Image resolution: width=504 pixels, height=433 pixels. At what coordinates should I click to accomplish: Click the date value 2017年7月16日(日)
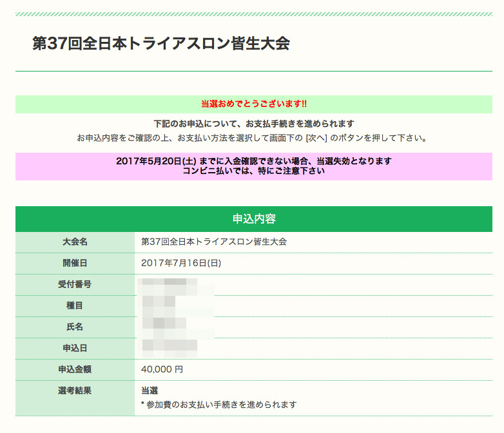[181, 263]
